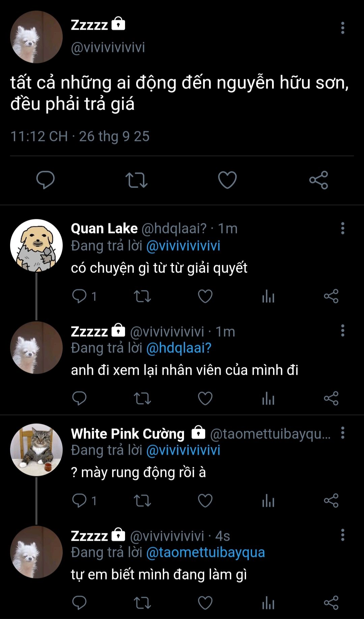Open more options for main tweet
364x619 pixels.
click(x=342, y=28)
